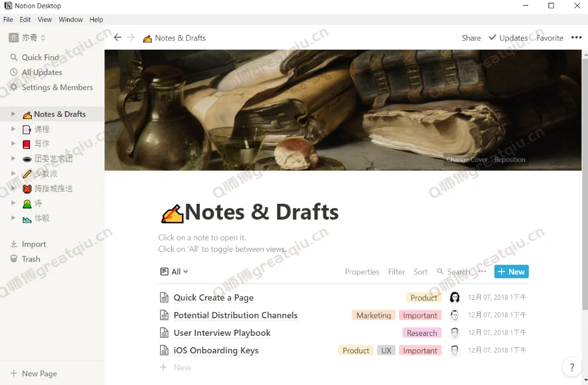Click the back navigation arrow
The height and width of the screenshot is (385, 588).
[117, 38]
